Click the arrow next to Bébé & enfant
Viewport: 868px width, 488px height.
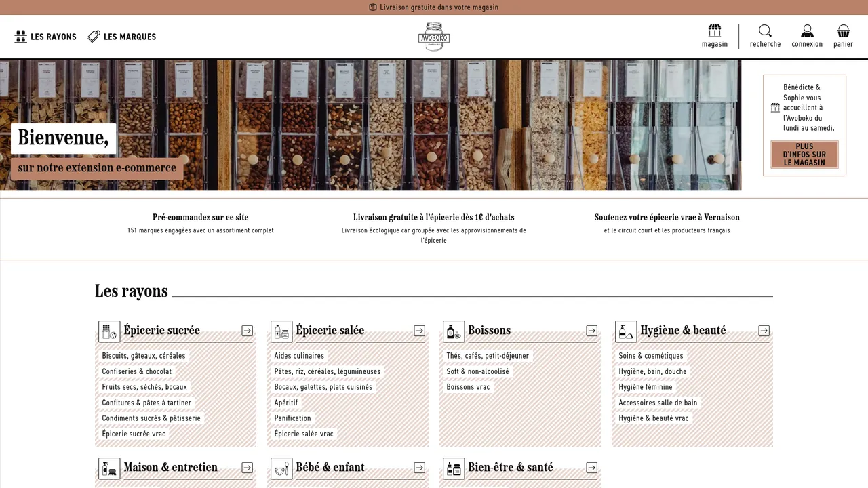pos(420,468)
